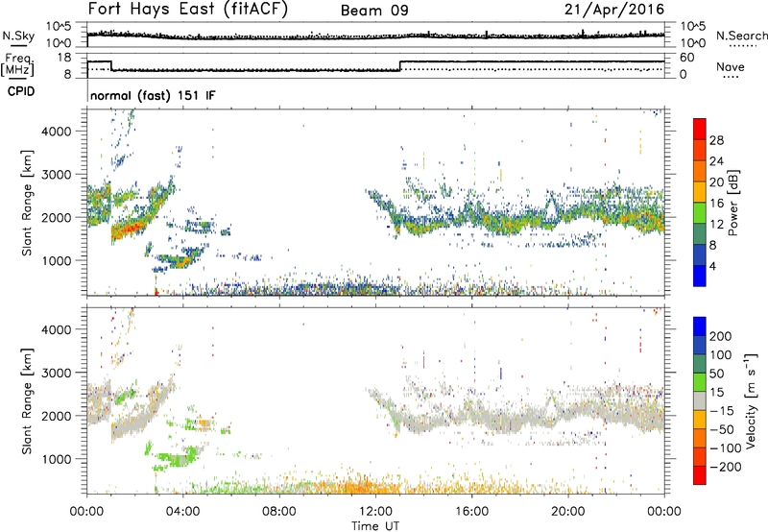Screen dimensions: 768x532
Task: Click the dotted line sample under N.Search
Action: pos(743,46)
